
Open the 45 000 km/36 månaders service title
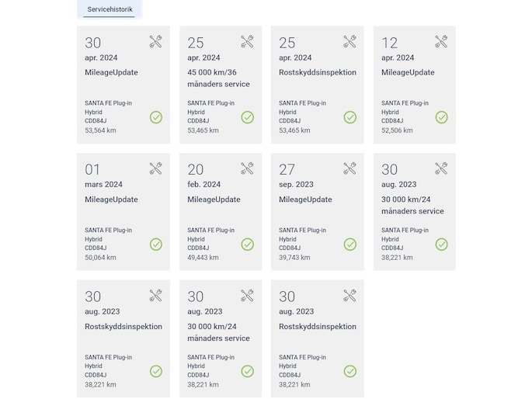click(x=218, y=78)
